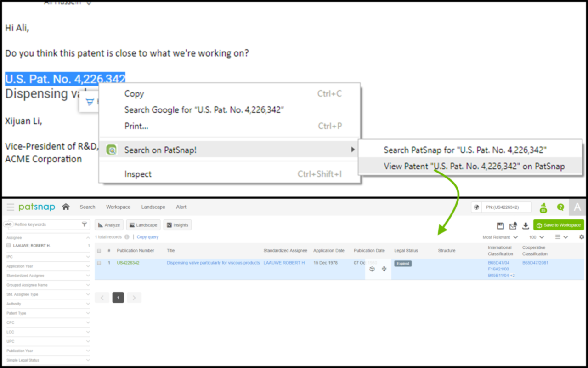Screen dimensions: 588x368
Task: Click the second hover icon in the result row
Action: (x=384, y=269)
